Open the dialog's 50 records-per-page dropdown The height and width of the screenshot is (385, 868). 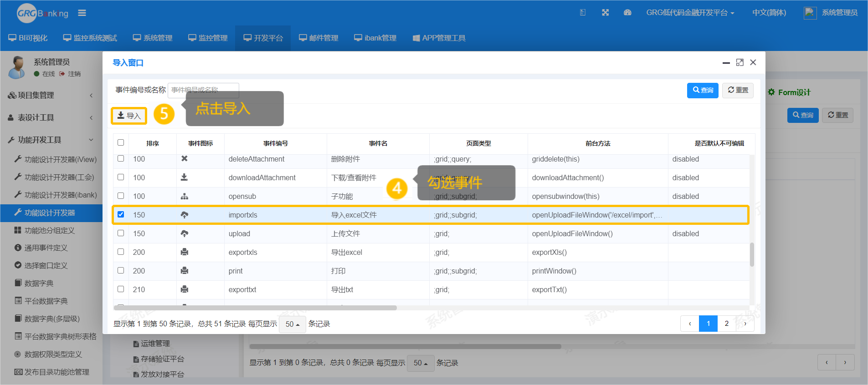pos(292,324)
